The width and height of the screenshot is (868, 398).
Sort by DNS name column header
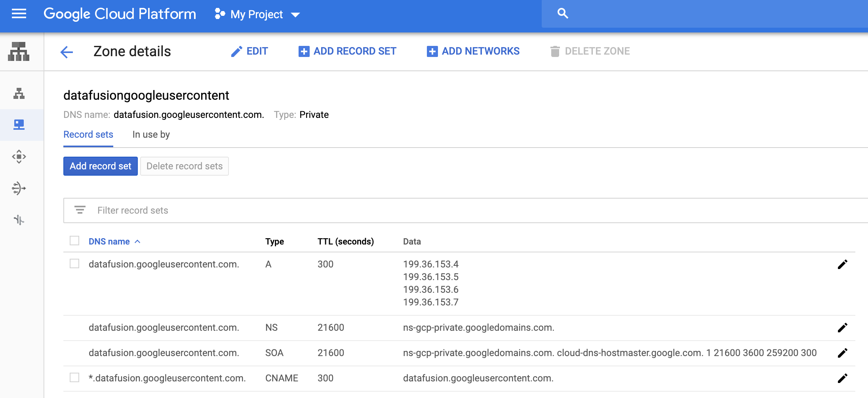pos(109,242)
